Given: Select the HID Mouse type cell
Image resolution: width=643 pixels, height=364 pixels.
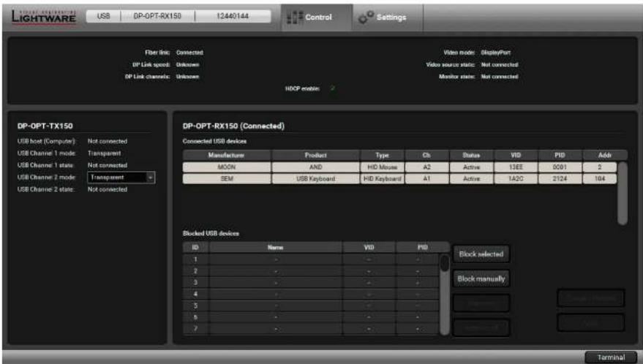Looking at the screenshot, I should [x=382, y=167].
